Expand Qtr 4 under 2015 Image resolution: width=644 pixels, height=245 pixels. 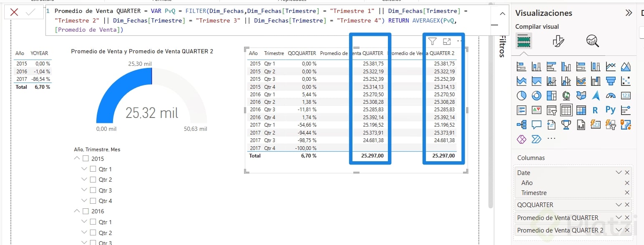click(84, 201)
